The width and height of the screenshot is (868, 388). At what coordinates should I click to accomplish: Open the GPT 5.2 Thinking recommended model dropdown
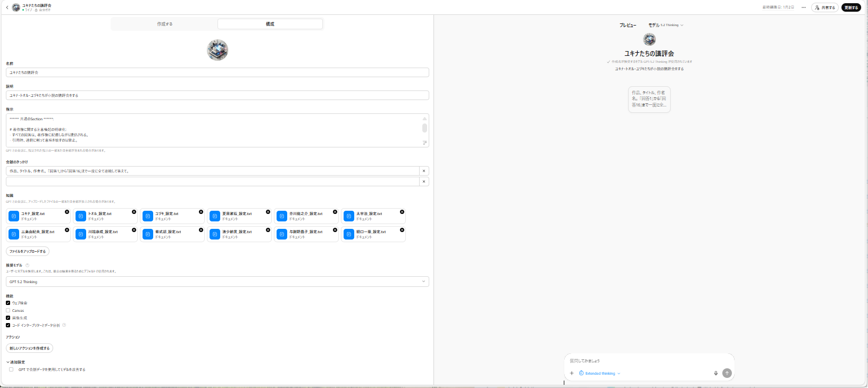[217, 282]
